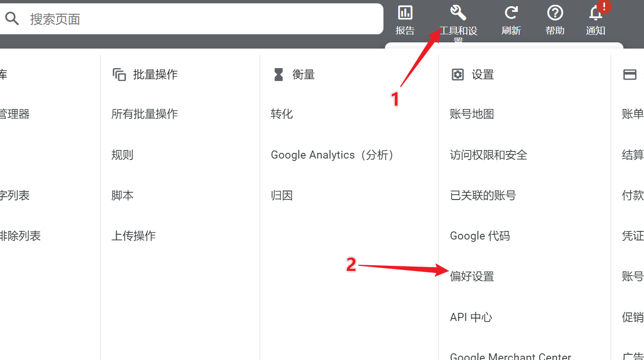Viewport: 644px width, 360px height.
Task: Open 所有批量操作
Action: point(144,114)
